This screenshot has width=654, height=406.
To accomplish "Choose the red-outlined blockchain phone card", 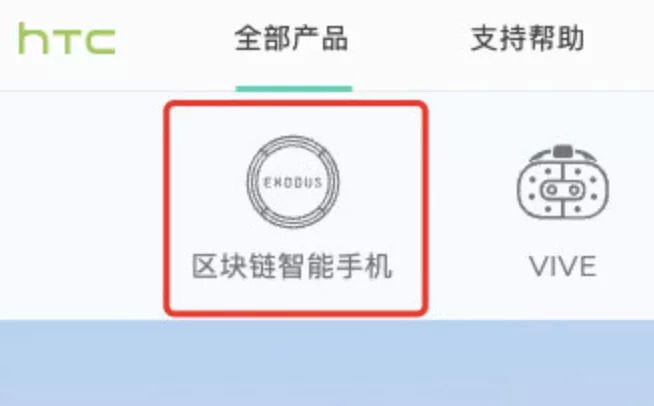I will 296,208.
